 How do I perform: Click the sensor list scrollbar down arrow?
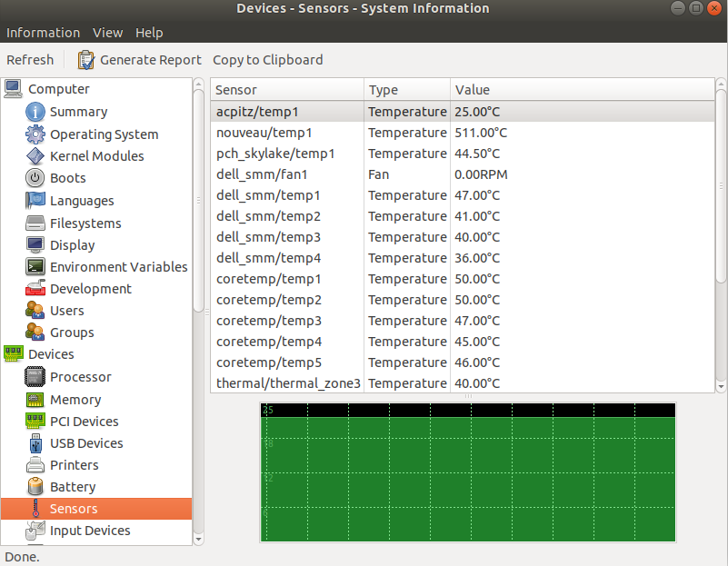point(721,386)
